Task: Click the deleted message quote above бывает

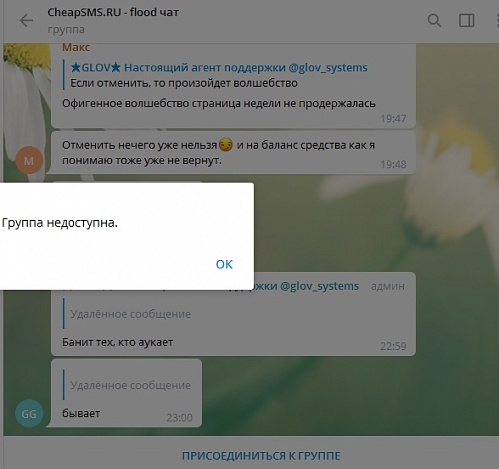Action: [x=130, y=385]
